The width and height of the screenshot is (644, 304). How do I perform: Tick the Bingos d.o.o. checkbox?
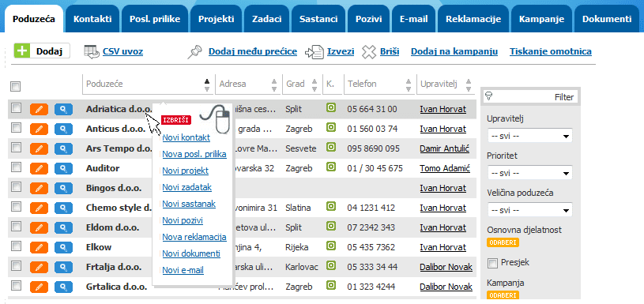pos(16,186)
